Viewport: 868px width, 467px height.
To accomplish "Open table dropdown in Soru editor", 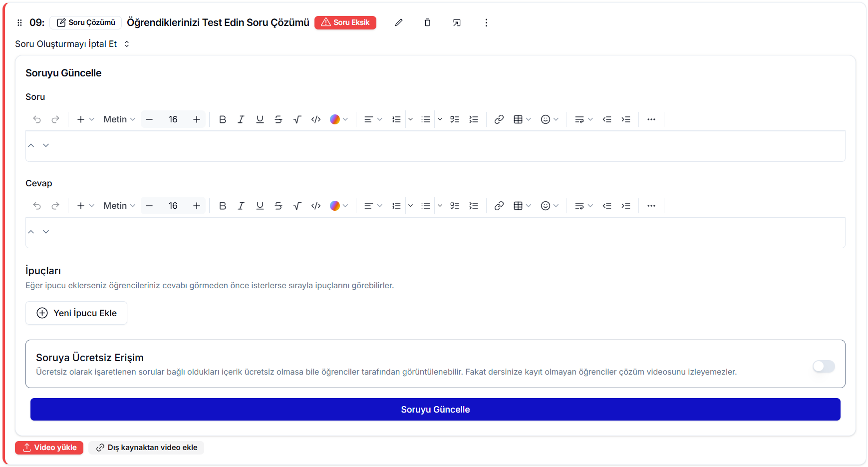I will (x=522, y=119).
